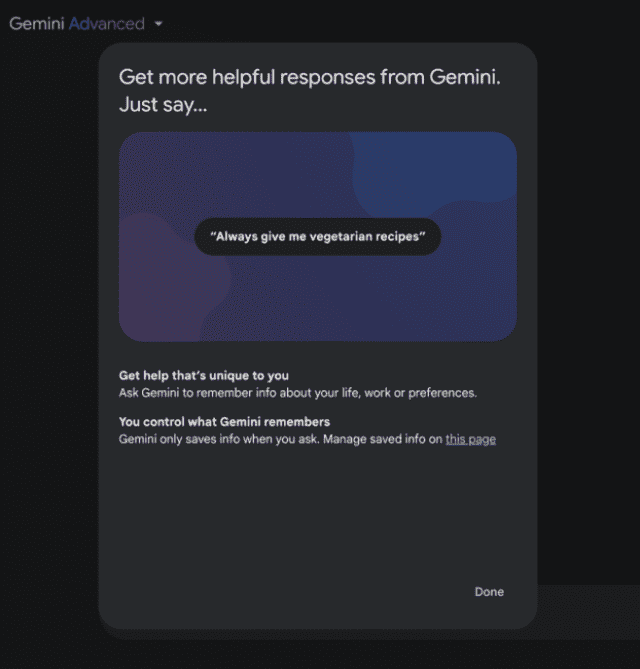This screenshot has height=669, width=640.
Task: Click the "Always give me vegetarian recipes" example chip
Action: [x=318, y=237]
